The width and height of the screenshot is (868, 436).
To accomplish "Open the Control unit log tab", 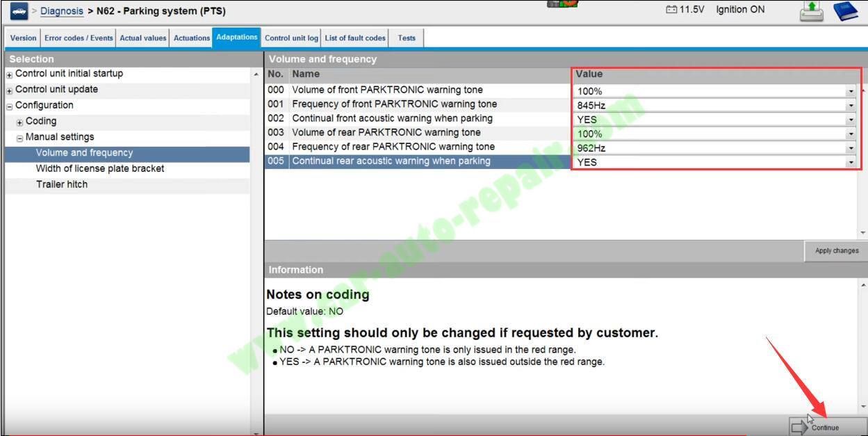I will [x=292, y=38].
